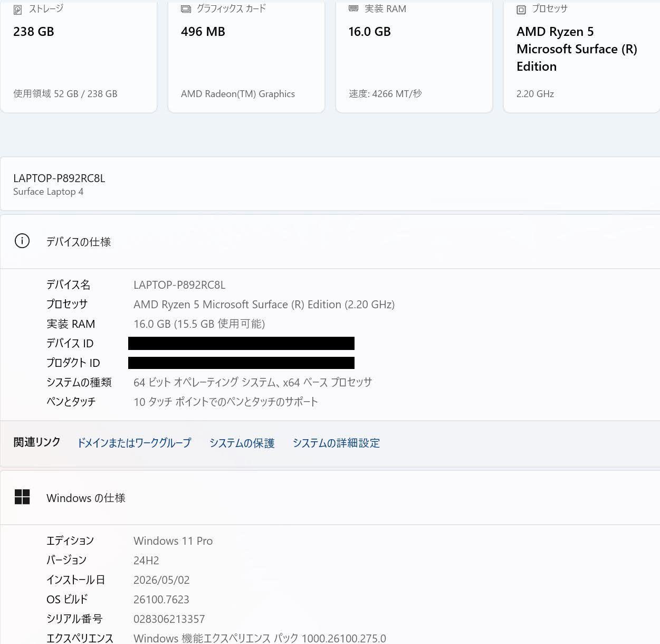This screenshot has width=660, height=644.
Task: Open the 実装 RAM 16.0 GB card
Action: pyautogui.click(x=414, y=55)
